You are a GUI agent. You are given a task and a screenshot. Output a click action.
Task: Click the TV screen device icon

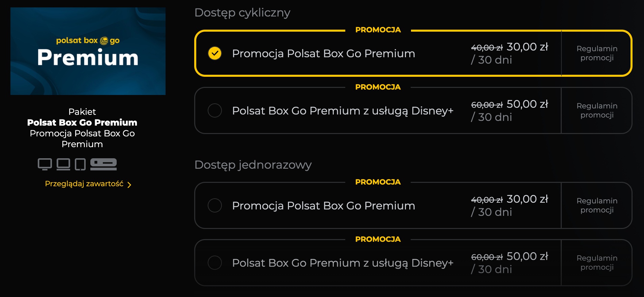(45, 164)
